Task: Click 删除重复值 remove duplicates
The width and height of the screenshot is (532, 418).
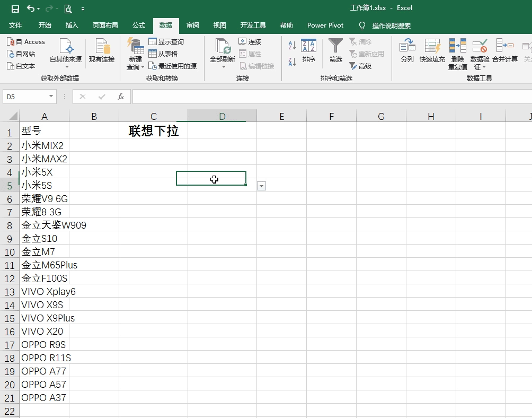Action: tap(458, 54)
